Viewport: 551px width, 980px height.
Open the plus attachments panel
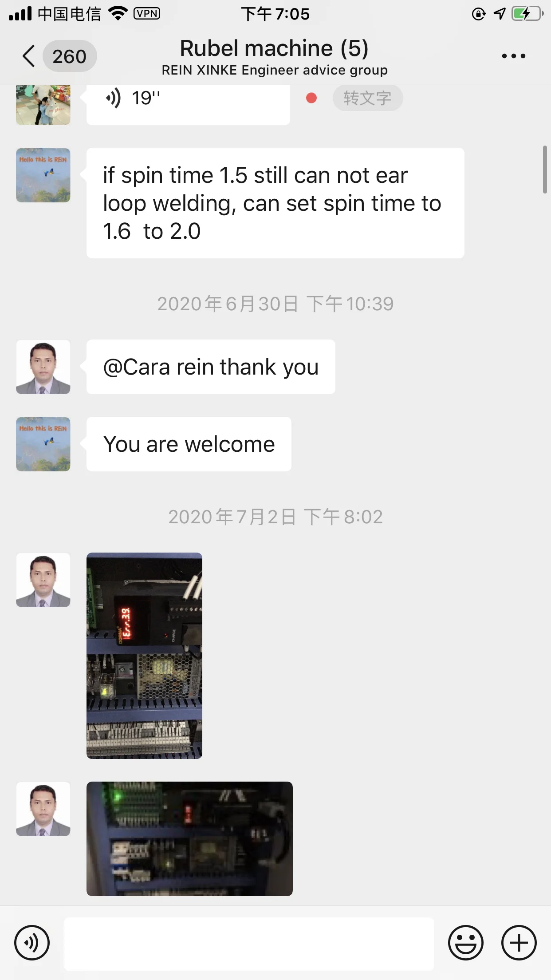coord(519,942)
